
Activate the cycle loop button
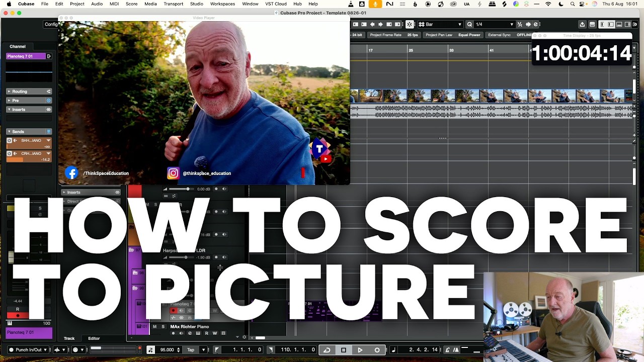(x=327, y=350)
